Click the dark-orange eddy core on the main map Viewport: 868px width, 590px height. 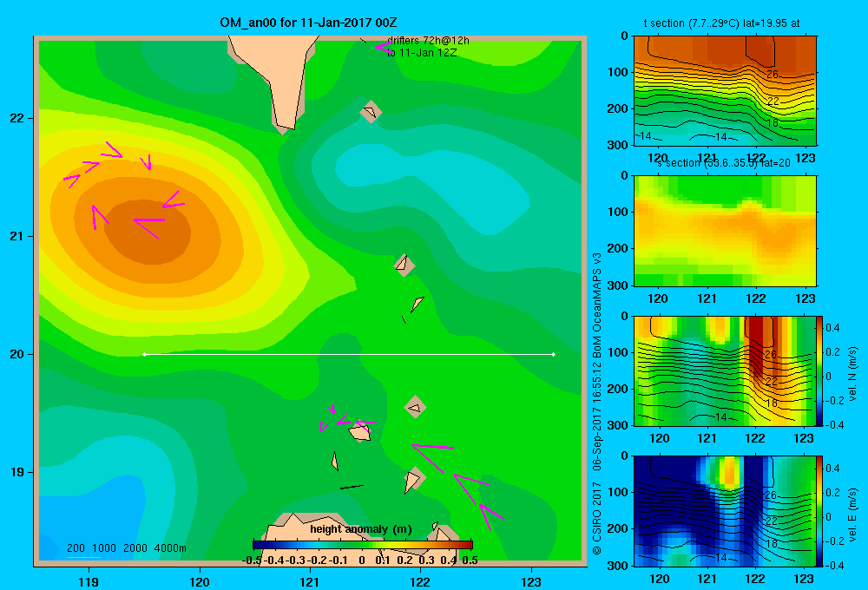pos(148,232)
